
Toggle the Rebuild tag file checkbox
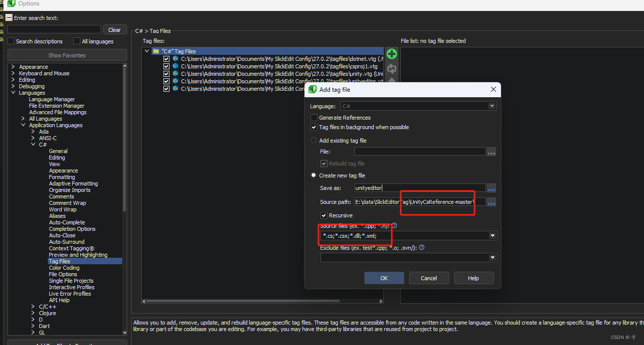(324, 164)
